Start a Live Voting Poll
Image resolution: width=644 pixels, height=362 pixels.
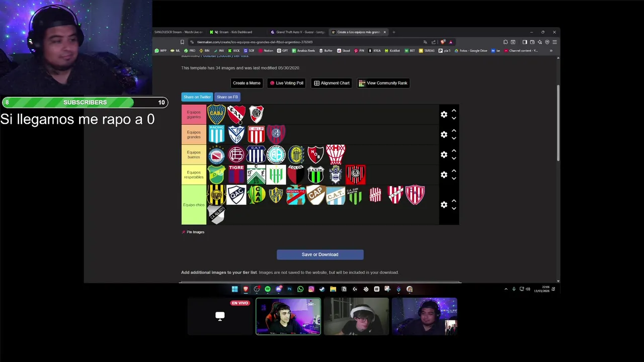pyautogui.click(x=287, y=83)
